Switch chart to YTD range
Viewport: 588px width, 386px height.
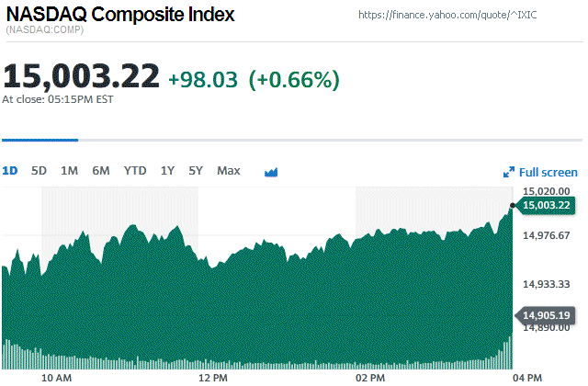pos(135,170)
